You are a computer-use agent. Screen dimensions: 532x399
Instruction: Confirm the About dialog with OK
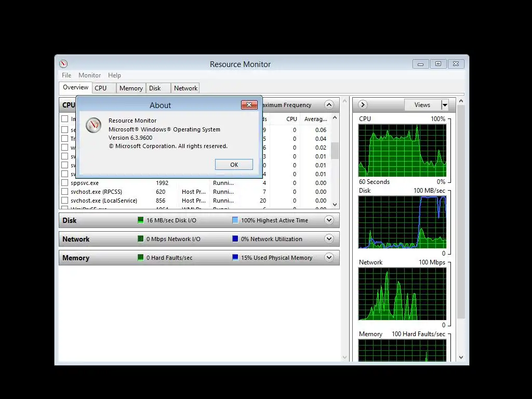tap(234, 165)
